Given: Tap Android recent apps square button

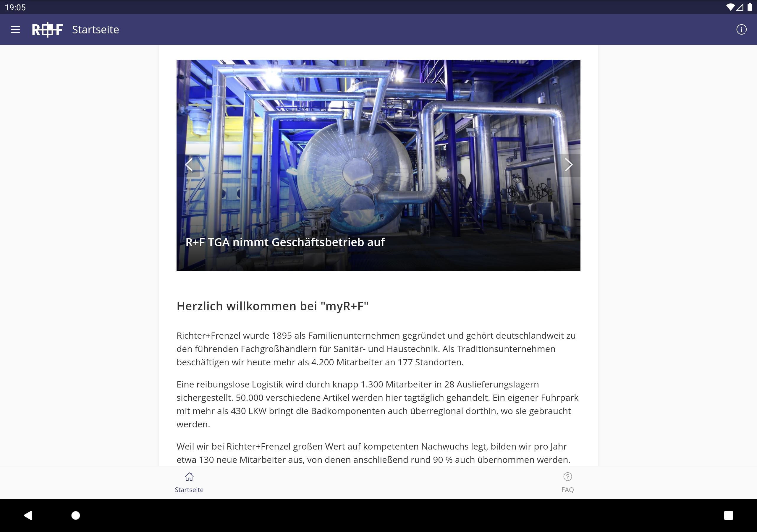Looking at the screenshot, I should click(x=728, y=515).
